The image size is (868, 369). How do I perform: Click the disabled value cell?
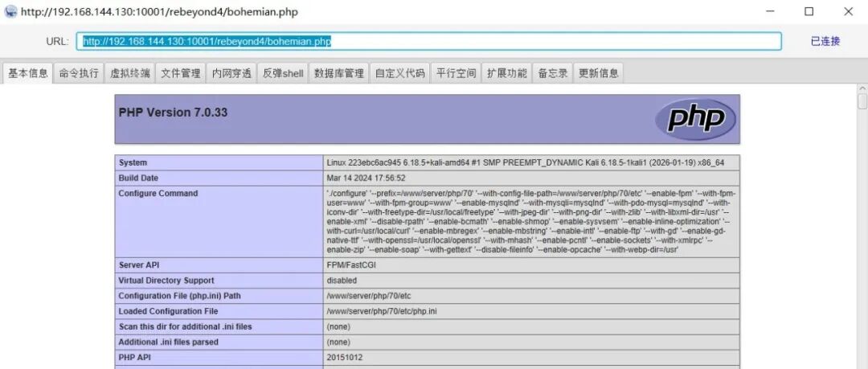531,281
